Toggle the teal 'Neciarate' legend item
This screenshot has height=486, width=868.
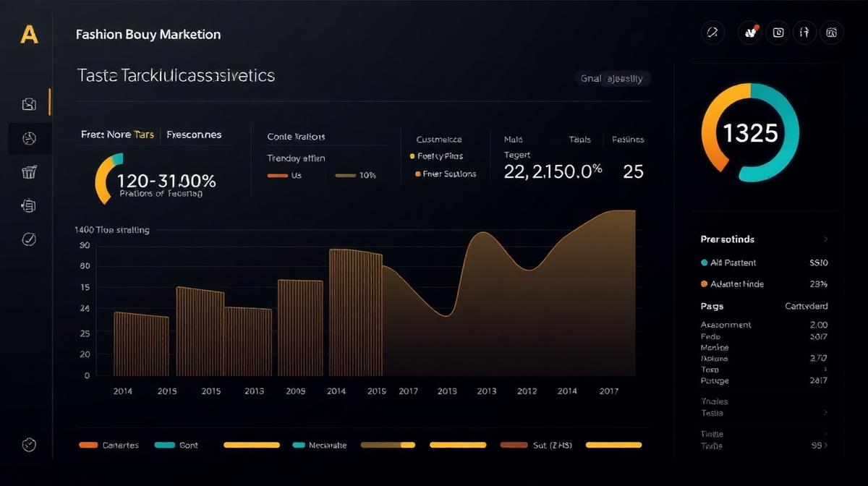(319, 445)
